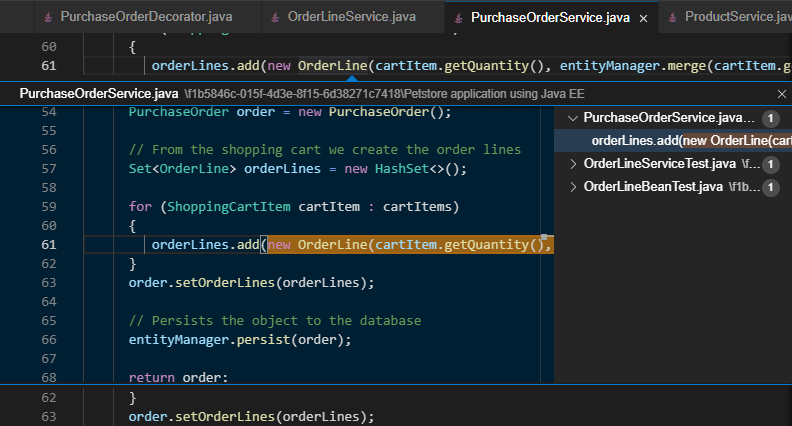Expand OrderLineServiceTest.java references group
The image size is (792, 426).
tap(573, 164)
